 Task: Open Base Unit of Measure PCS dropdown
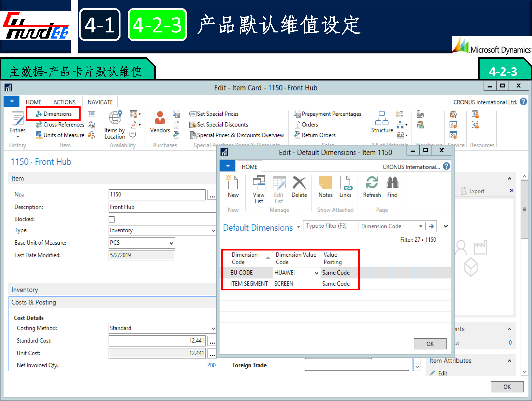pos(171,243)
